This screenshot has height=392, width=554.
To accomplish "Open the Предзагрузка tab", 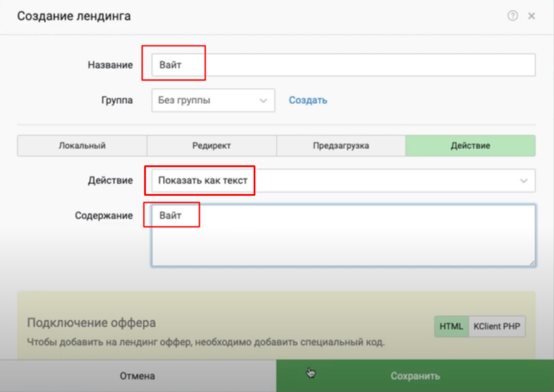I will point(341,145).
